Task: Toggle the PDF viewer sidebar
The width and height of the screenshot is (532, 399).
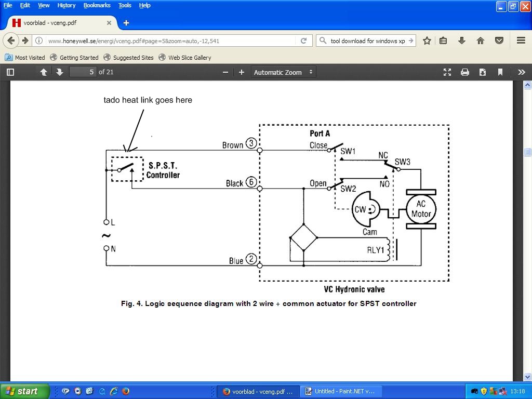Action: coord(10,72)
